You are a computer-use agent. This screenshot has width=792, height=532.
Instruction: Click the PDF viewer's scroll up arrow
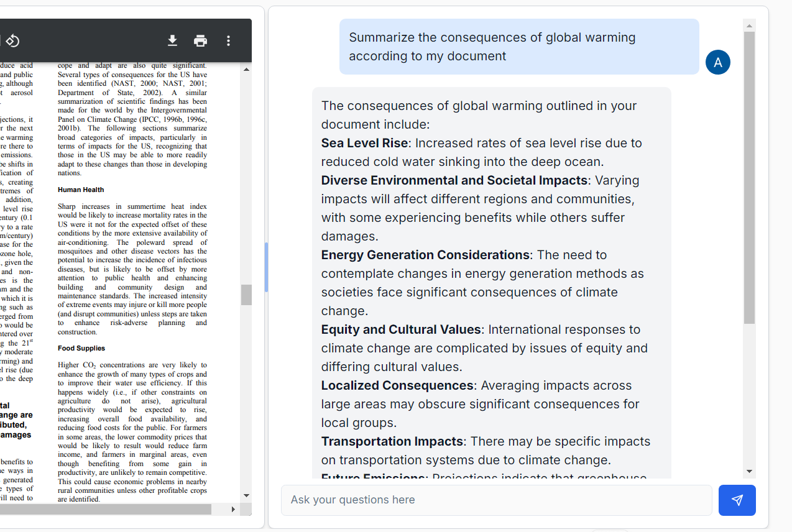coord(246,70)
